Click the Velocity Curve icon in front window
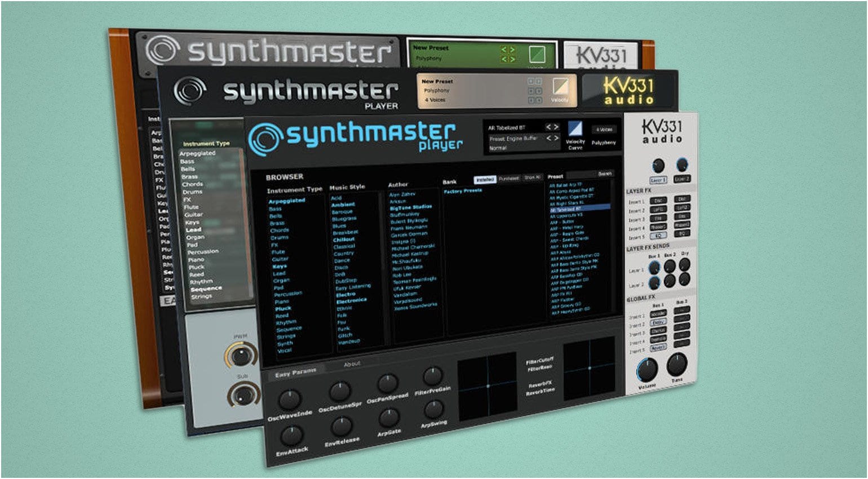The height and width of the screenshot is (479, 868). tap(575, 128)
